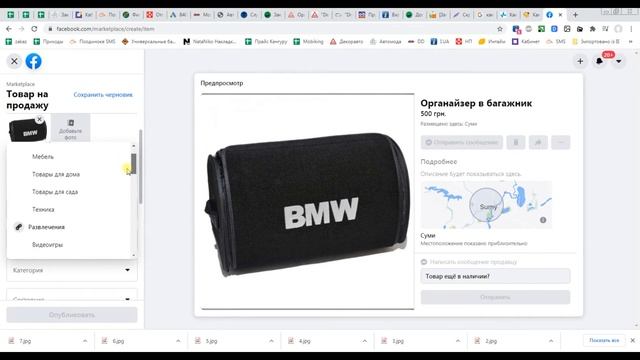The width and height of the screenshot is (640, 360).
Task: Choose Мебель category in the list
Action: pyautogui.click(x=43, y=157)
